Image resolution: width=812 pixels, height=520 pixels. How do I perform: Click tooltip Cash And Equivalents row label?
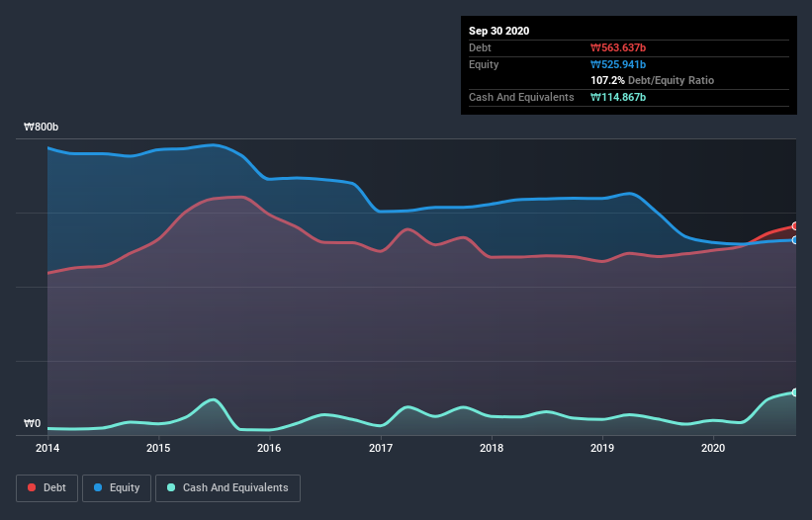521,97
